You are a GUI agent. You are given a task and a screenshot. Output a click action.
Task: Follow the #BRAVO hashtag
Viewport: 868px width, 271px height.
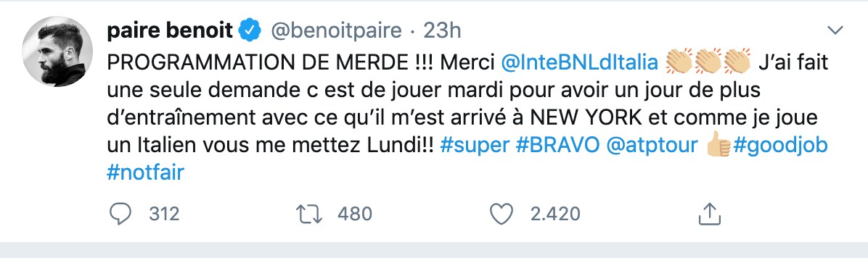tap(558, 146)
